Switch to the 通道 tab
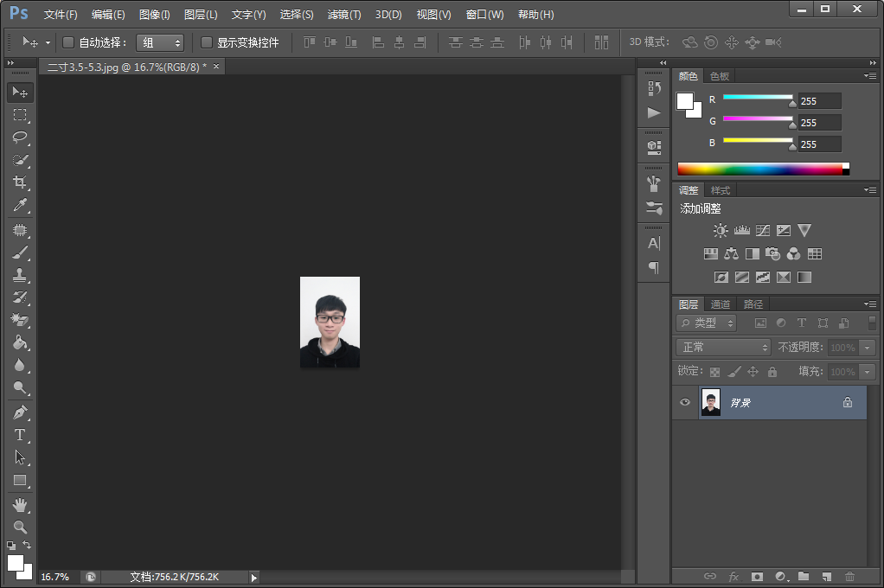The image size is (884, 588). 721,304
